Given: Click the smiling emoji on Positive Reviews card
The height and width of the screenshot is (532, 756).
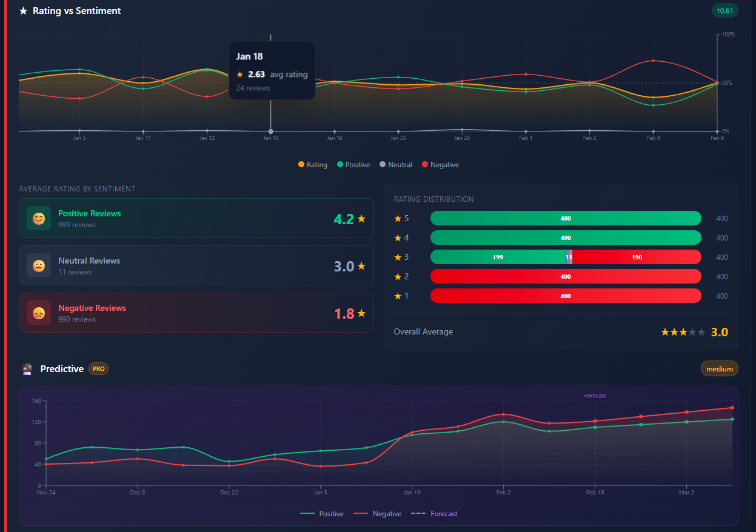Looking at the screenshot, I should 38,218.
